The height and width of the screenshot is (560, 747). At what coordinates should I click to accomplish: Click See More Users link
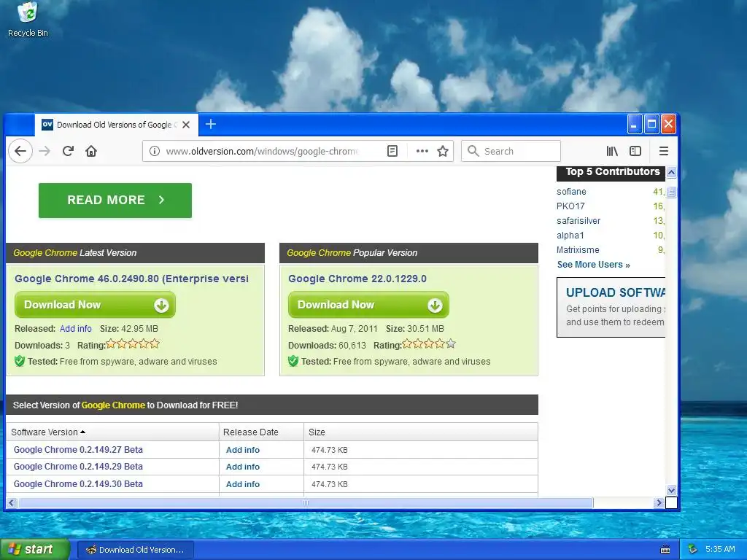[x=593, y=265]
